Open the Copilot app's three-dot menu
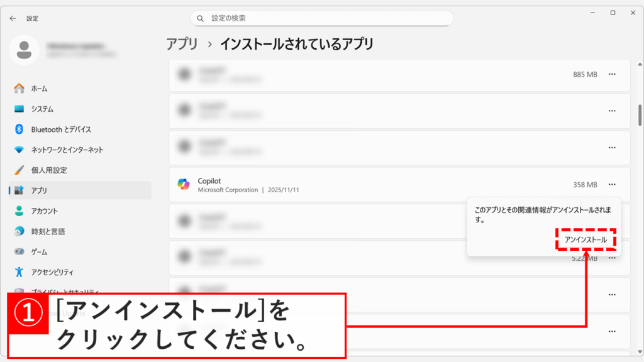644x362 pixels. tap(613, 184)
